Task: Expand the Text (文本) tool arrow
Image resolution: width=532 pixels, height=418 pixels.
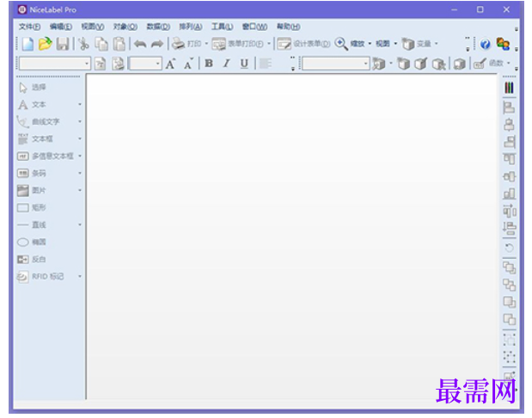Action: [80, 105]
